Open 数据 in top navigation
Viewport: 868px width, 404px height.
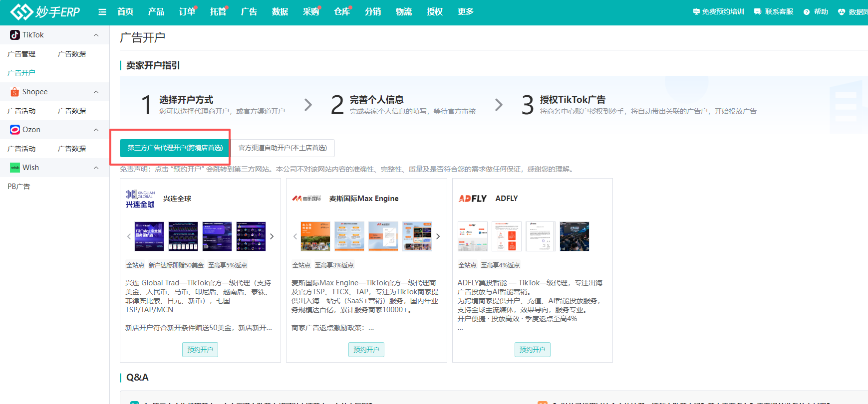point(280,11)
